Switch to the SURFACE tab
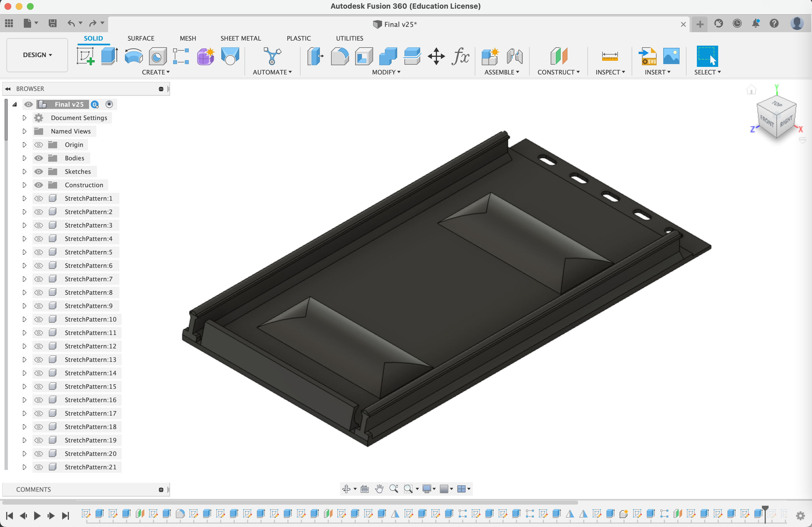Image resolution: width=812 pixels, height=527 pixels. (x=141, y=38)
